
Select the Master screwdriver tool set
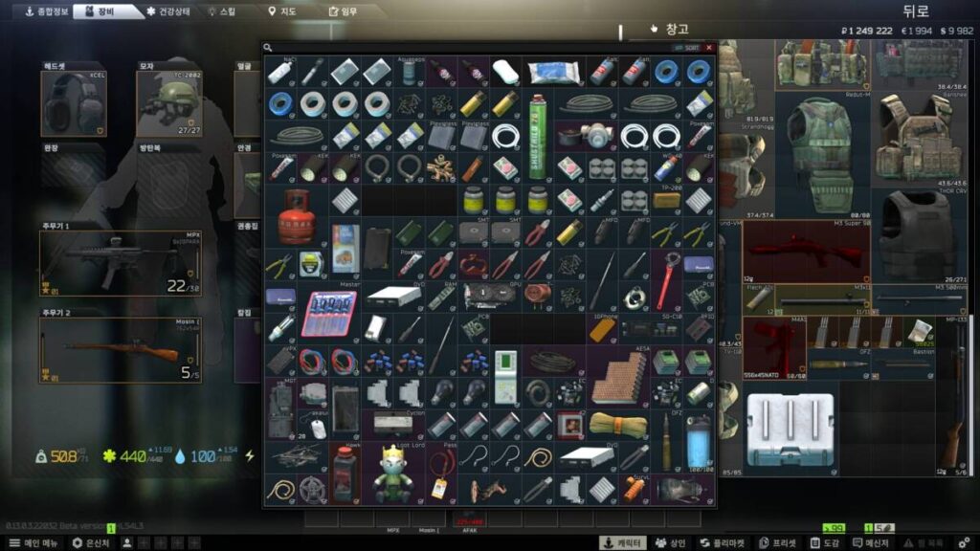tap(330, 313)
